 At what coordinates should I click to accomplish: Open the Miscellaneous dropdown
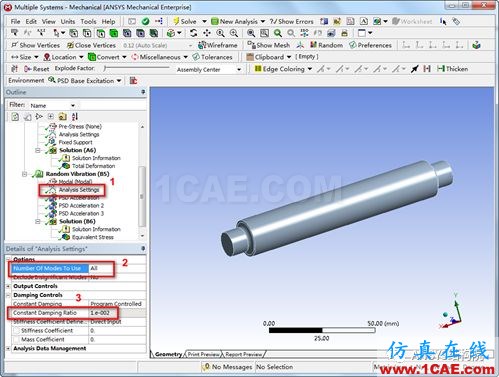pos(185,57)
